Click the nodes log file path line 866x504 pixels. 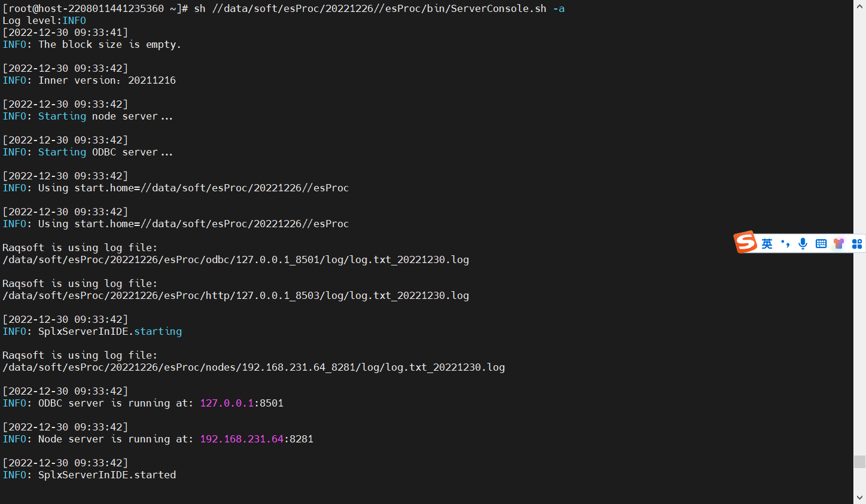[x=254, y=368]
